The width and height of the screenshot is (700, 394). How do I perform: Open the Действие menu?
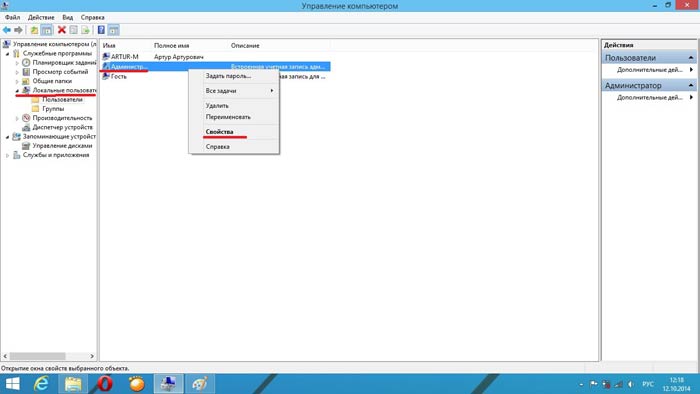coord(41,17)
